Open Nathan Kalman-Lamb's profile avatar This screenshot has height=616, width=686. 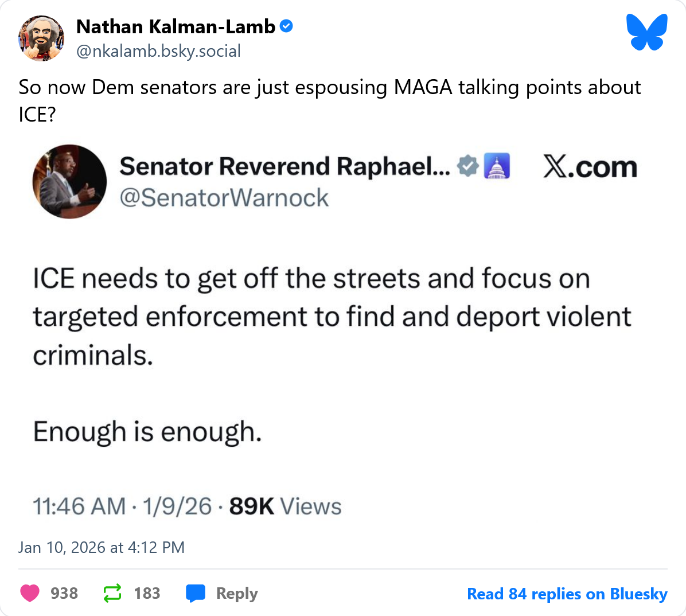click(41, 38)
